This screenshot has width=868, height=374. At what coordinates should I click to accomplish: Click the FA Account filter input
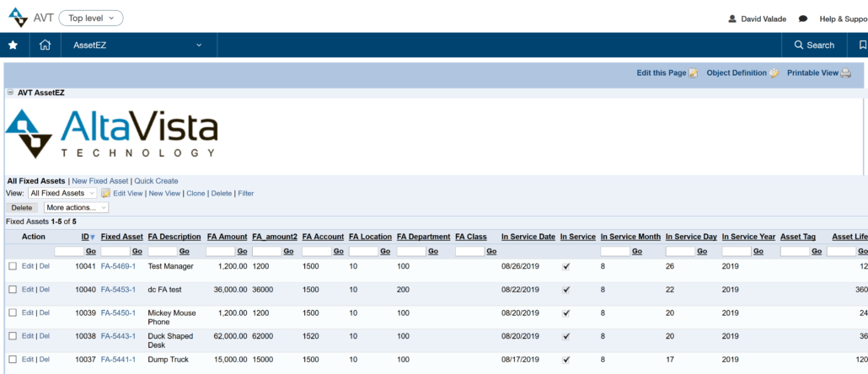pyautogui.click(x=317, y=251)
